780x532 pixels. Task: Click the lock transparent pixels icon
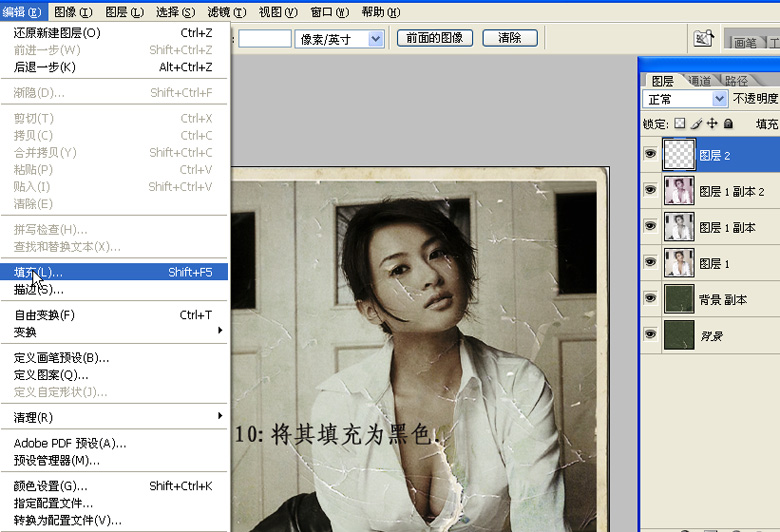point(680,123)
